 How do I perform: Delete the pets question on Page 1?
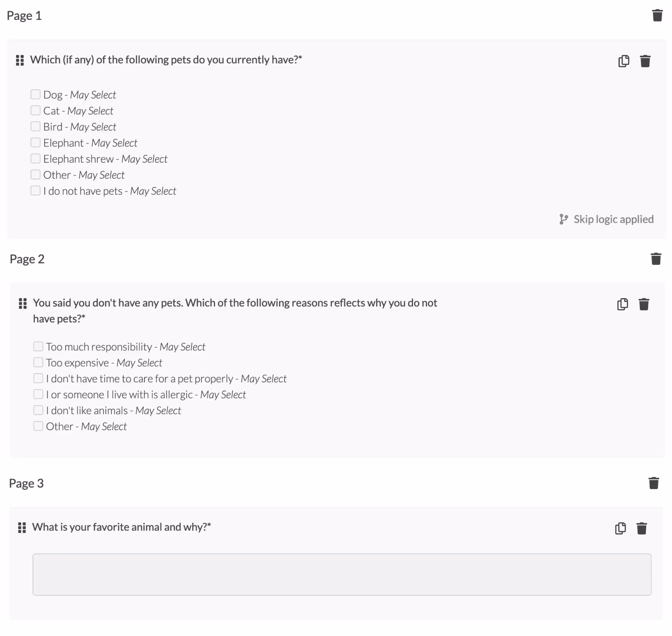tap(645, 61)
